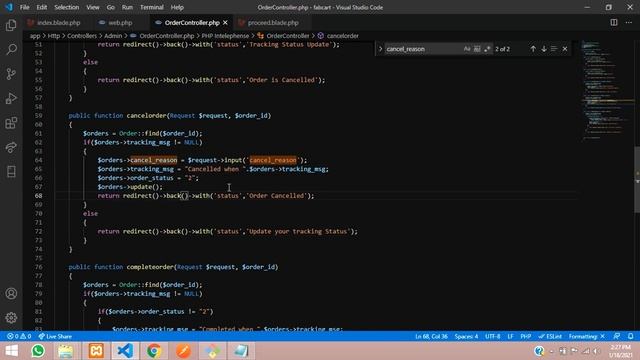Image resolution: width=640 pixels, height=360 pixels.
Task: Click the Admin breadcrumb segment
Action: pyautogui.click(x=113, y=36)
